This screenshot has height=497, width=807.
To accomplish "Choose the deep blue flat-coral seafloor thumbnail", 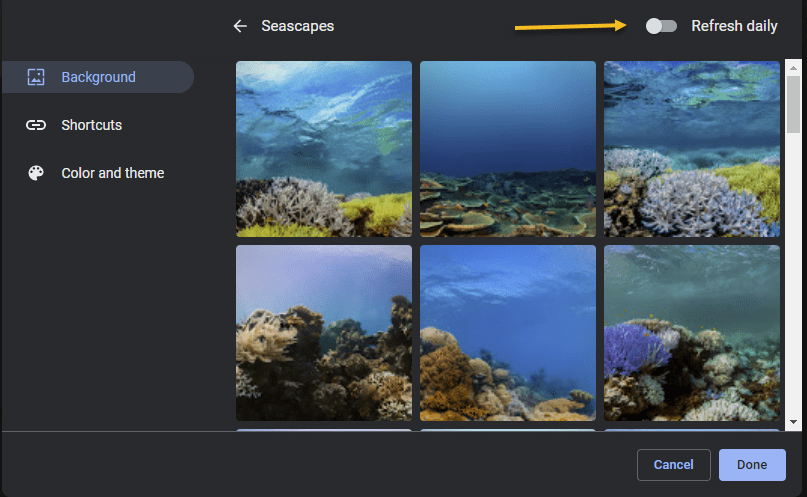I will [x=507, y=149].
